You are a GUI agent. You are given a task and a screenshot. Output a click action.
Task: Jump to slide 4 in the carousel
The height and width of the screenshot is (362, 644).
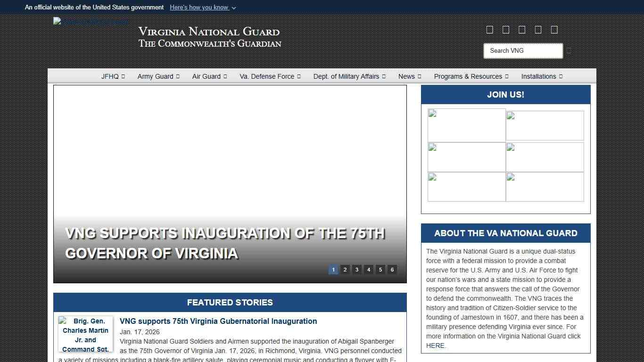369,270
